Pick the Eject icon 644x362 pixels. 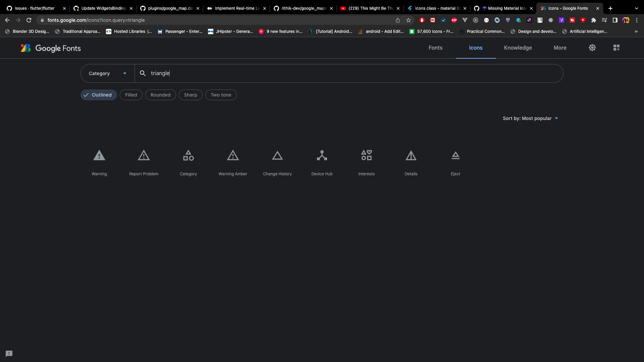pyautogui.click(x=455, y=156)
